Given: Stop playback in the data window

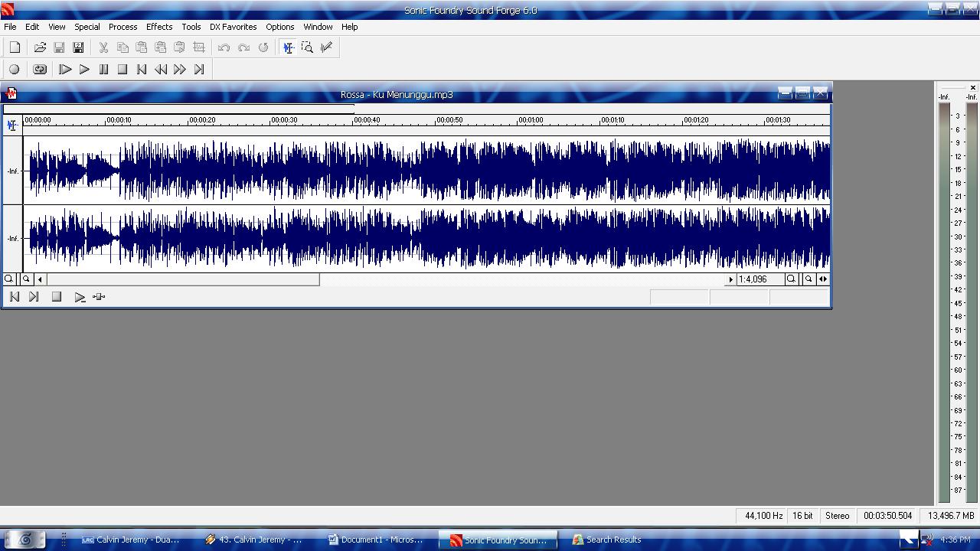Looking at the screenshot, I should [57, 297].
